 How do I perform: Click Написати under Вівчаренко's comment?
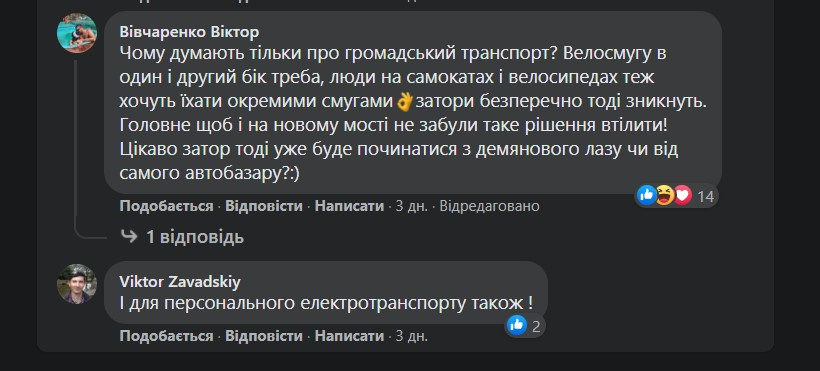[349, 206]
